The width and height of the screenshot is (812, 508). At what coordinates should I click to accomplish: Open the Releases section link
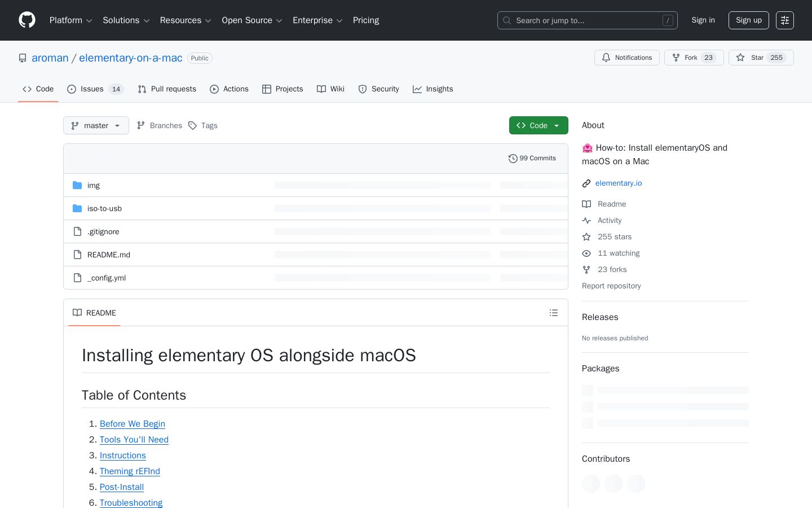600,317
